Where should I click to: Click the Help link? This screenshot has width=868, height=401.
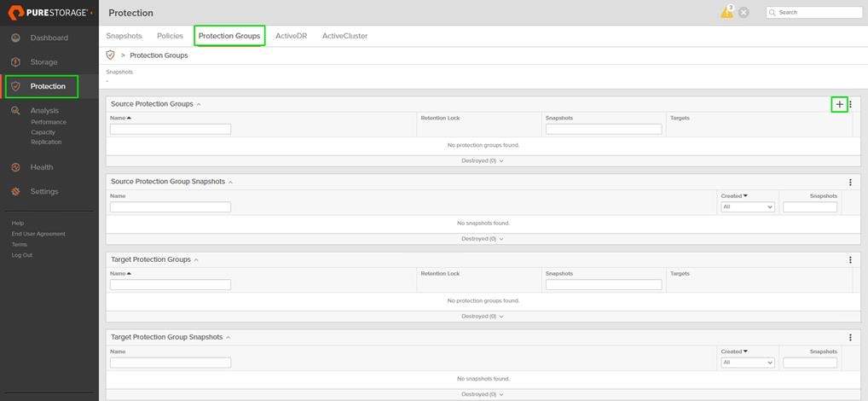[x=18, y=224]
